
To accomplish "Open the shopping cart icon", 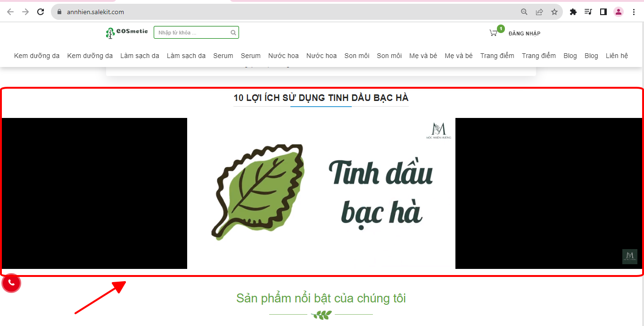I will click(494, 33).
